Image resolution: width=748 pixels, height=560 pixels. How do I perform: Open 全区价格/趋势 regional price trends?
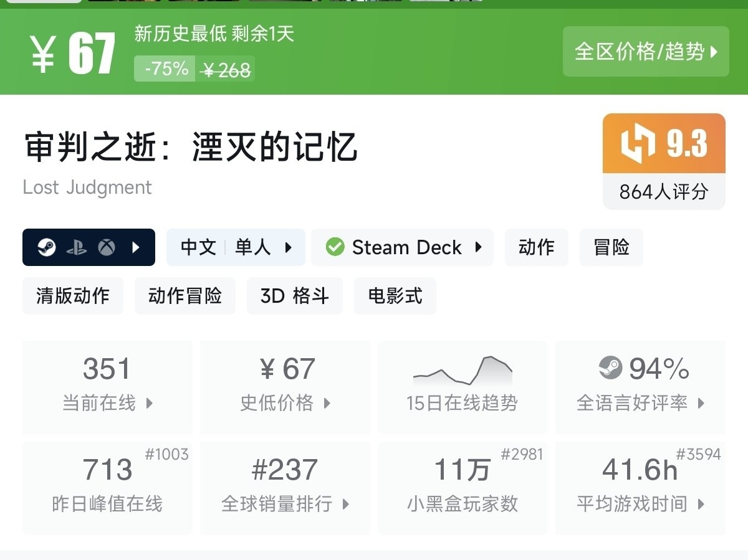(646, 52)
